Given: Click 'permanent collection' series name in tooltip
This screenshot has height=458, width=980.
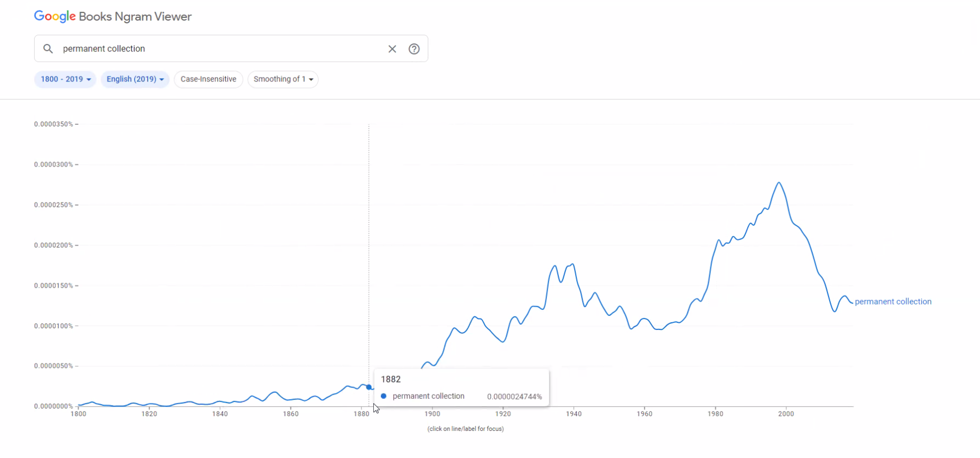Looking at the screenshot, I should click(429, 396).
